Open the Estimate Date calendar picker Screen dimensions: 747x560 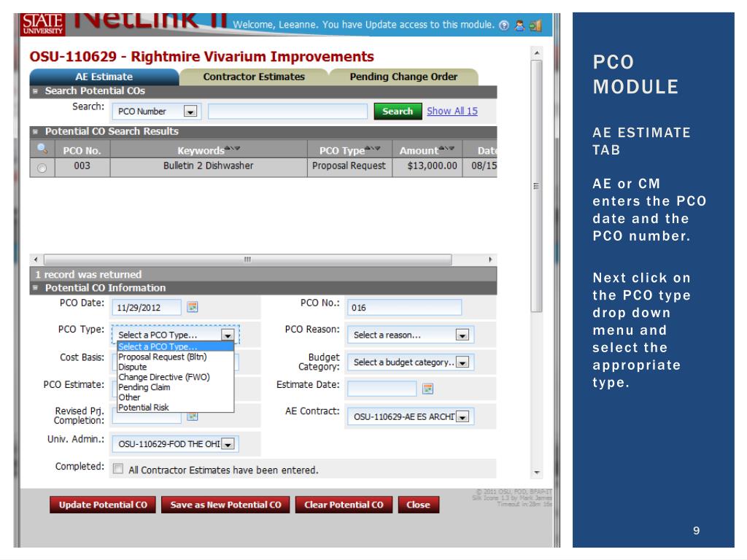[x=427, y=389]
